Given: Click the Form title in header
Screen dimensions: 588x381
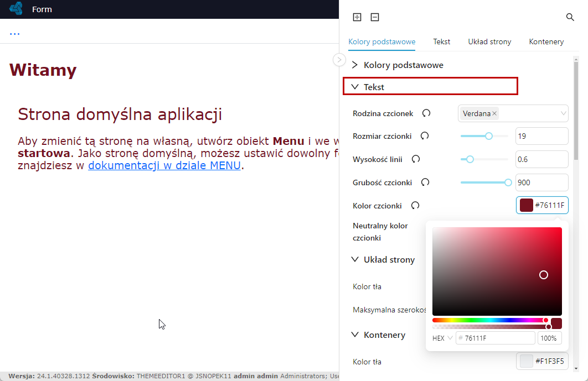Looking at the screenshot, I should click(x=42, y=9).
